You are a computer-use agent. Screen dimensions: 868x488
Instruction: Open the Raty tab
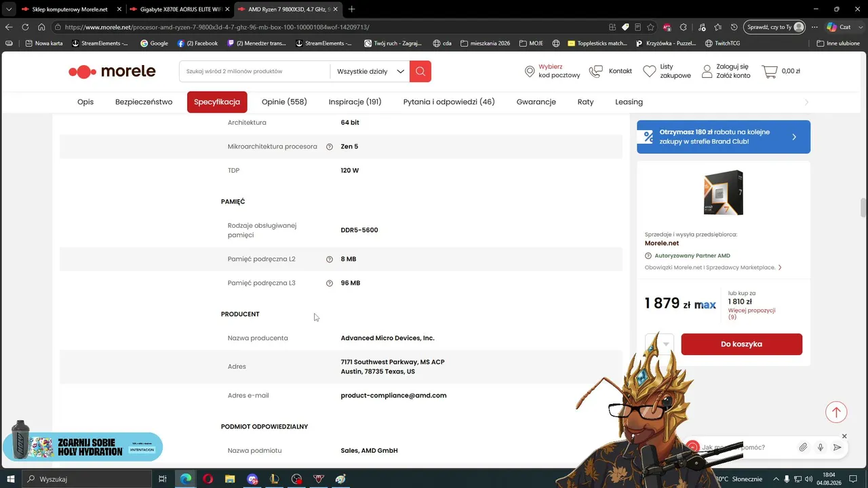pyautogui.click(x=585, y=102)
